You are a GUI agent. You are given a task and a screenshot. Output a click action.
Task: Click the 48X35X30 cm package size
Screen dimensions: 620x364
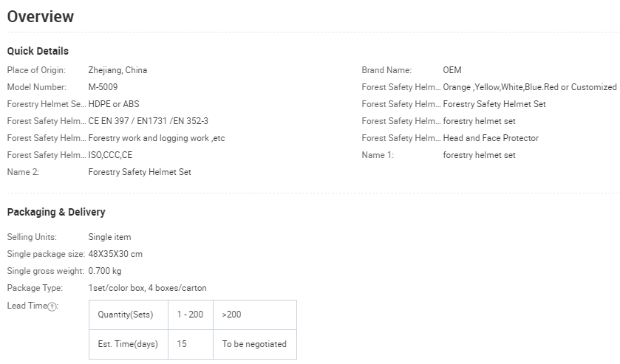(115, 254)
